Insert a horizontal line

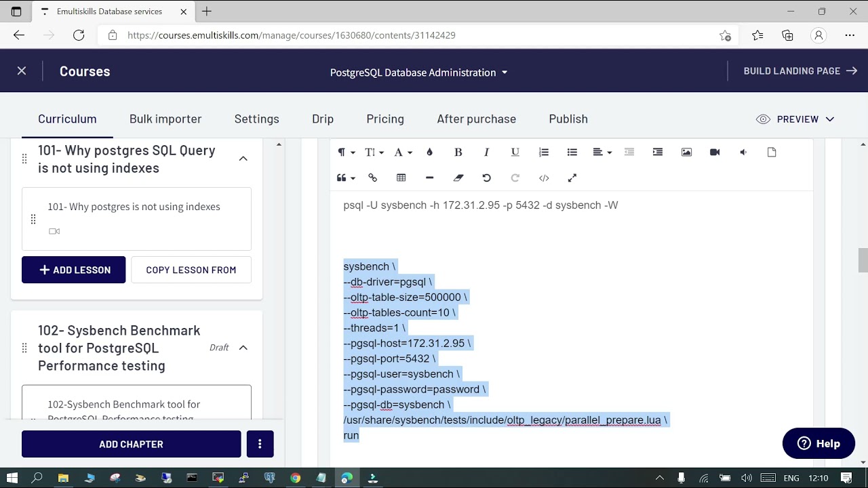click(x=429, y=178)
